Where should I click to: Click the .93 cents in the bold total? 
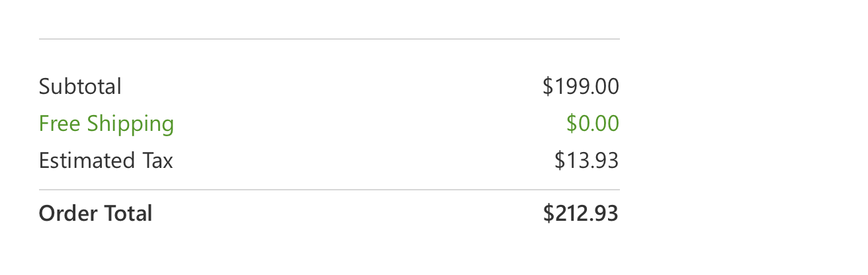[x=605, y=214]
